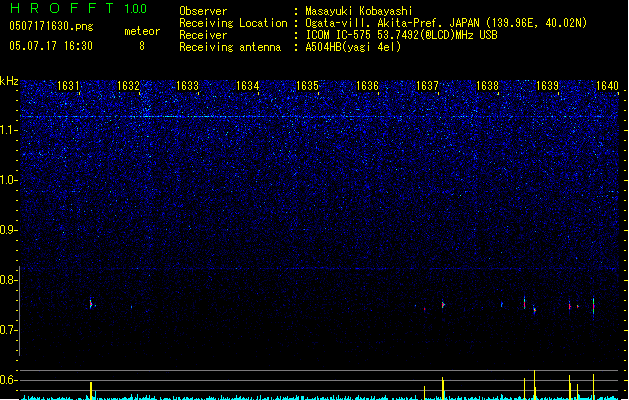The width and height of the screenshot is (629, 400).
Task: Click the 1639 time axis label
Action: 547,86
